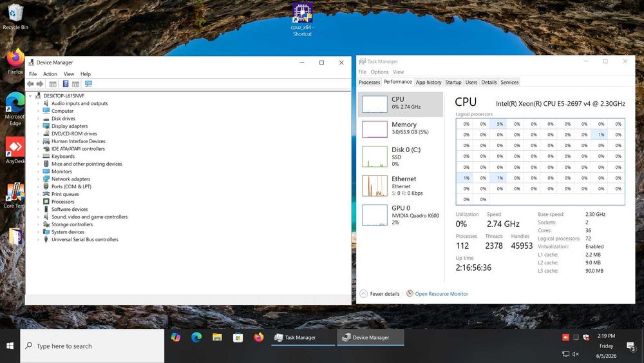Select the AnyDesk desktop icon
This screenshot has width=644, height=363.
15,150
